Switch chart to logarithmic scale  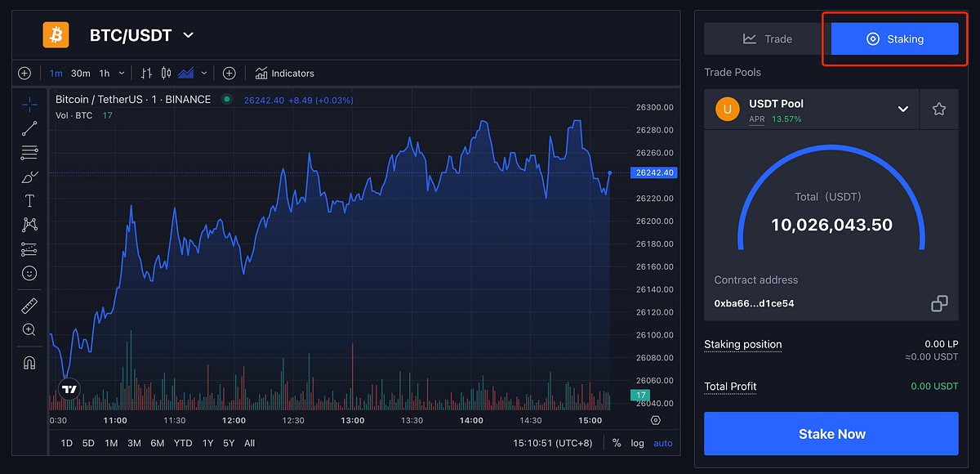pos(637,442)
